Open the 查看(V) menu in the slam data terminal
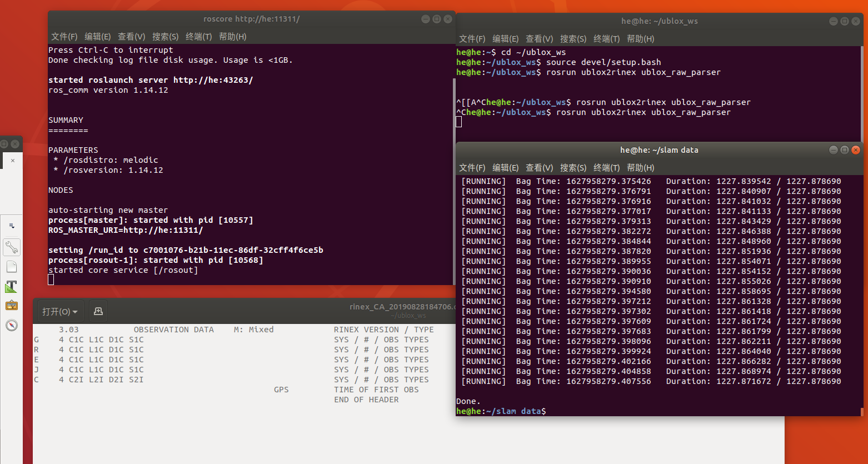The width and height of the screenshot is (868, 464). (x=539, y=167)
